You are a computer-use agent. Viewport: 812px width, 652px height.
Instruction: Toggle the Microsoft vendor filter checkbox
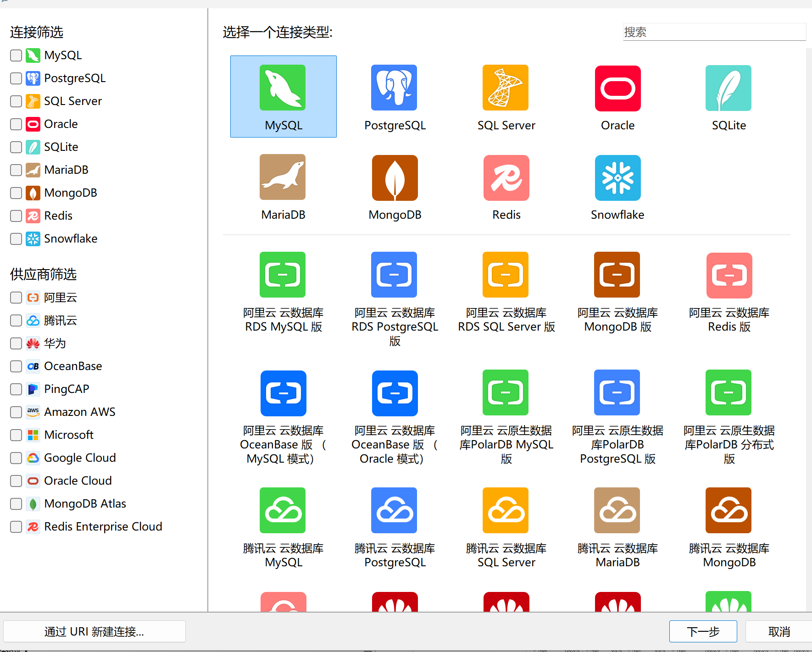16,435
